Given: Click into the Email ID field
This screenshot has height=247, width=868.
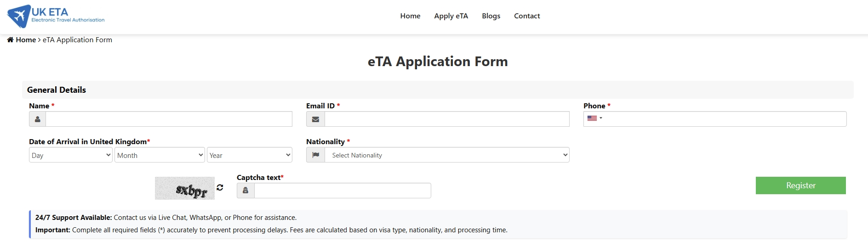Looking at the screenshot, I should point(447,119).
